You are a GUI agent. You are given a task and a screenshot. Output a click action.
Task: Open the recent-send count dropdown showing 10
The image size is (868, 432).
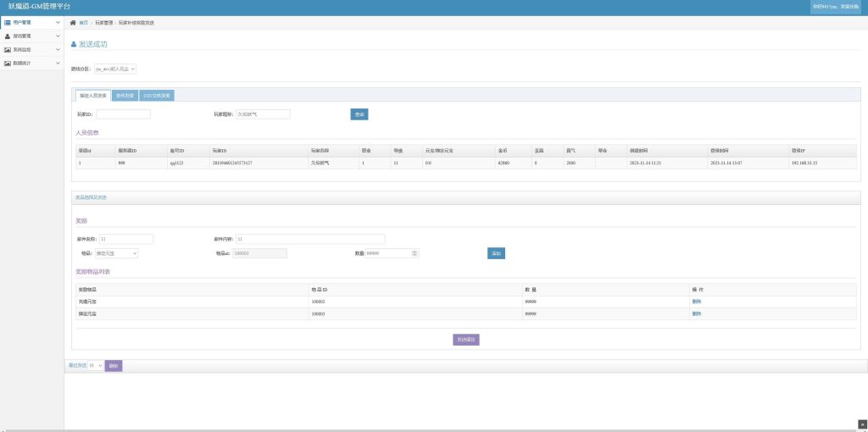pos(95,366)
